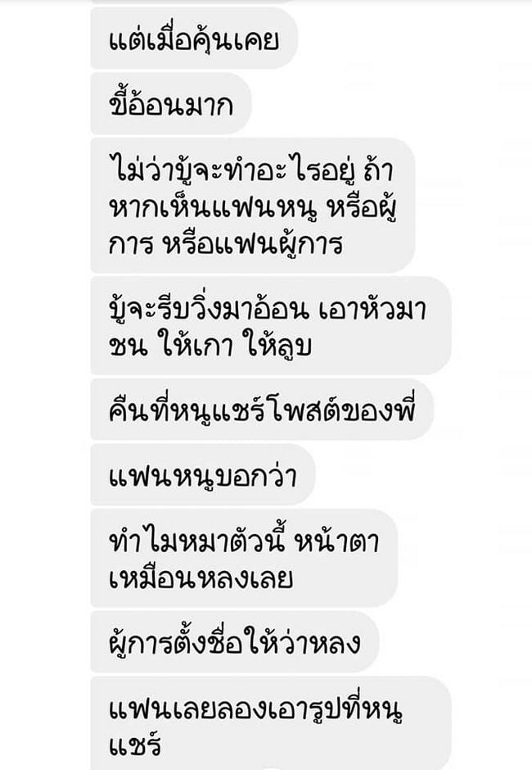Click the words 'เหมือนหลงเลย'
The height and width of the screenshot is (770, 532).
tap(201, 578)
